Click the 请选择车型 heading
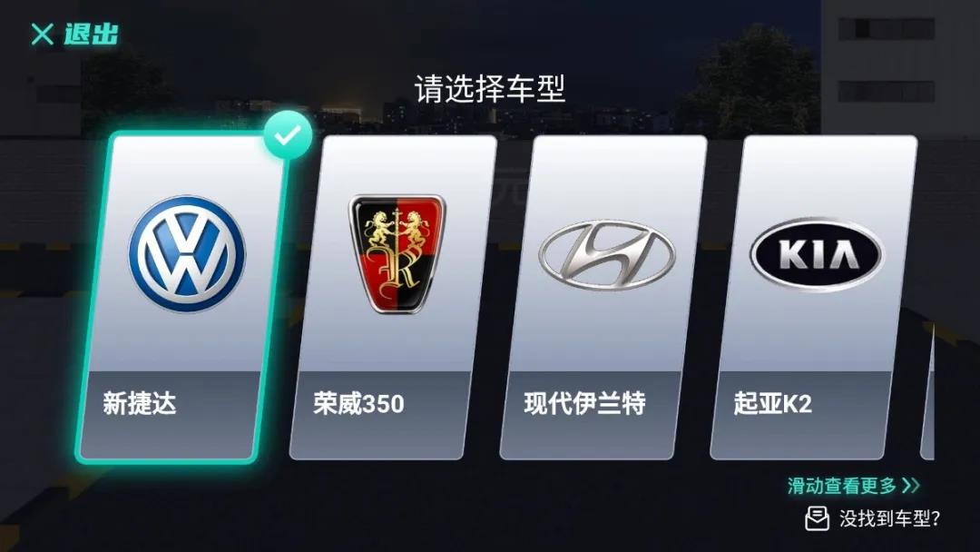Image resolution: width=980 pixels, height=552 pixels. pos(490,88)
